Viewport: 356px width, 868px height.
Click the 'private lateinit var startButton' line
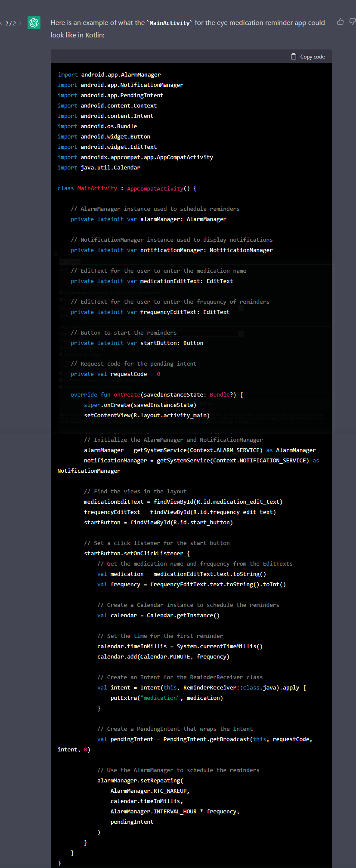click(x=137, y=343)
